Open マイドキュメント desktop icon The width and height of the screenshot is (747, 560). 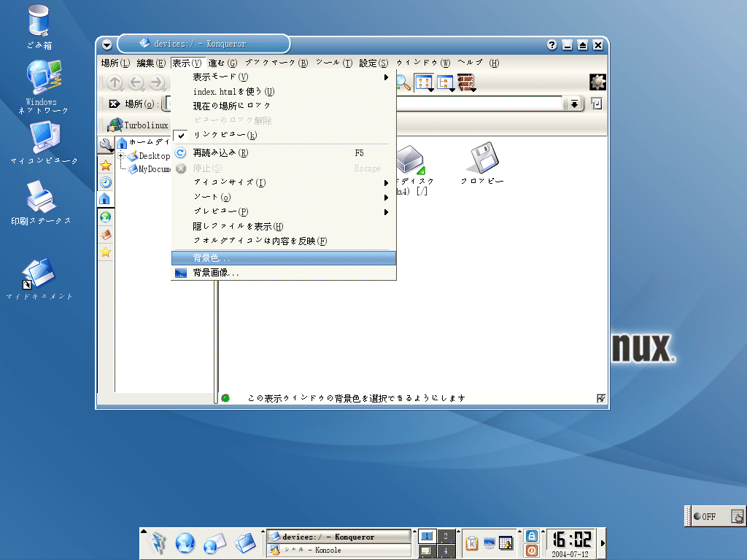point(39,279)
